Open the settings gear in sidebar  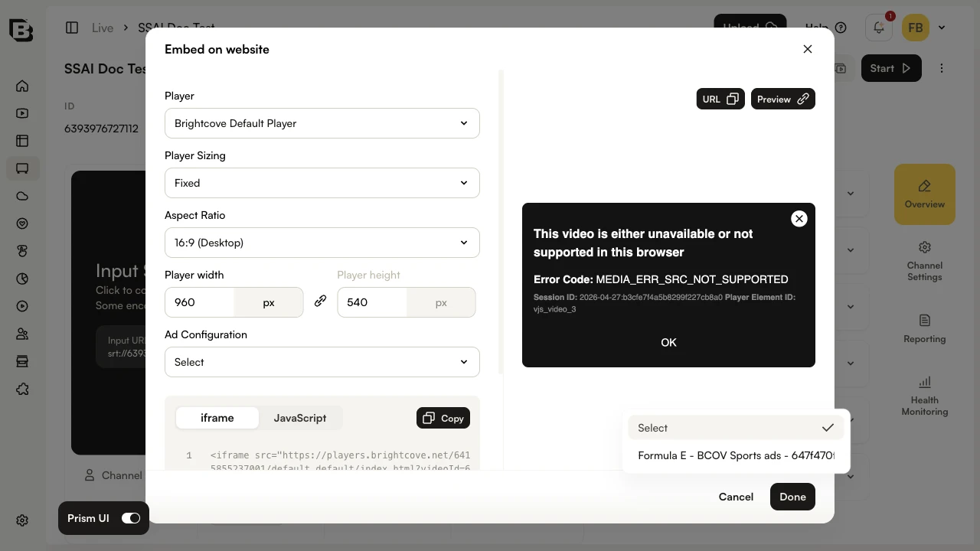[22, 520]
